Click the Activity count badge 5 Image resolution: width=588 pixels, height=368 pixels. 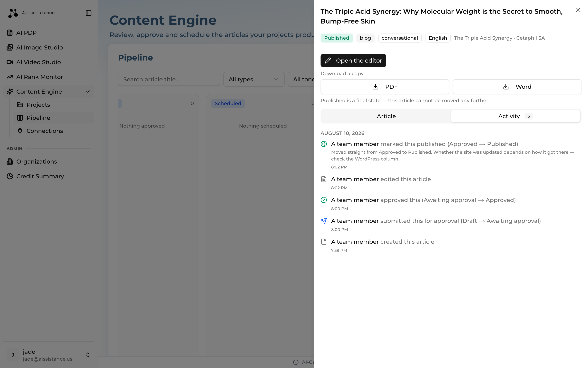pos(528,116)
